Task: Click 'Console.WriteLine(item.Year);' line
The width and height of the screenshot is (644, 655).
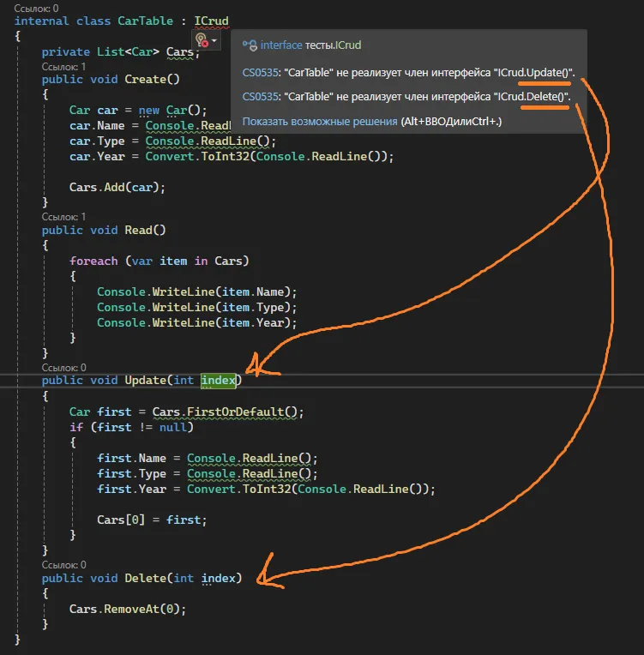Action: point(197,323)
